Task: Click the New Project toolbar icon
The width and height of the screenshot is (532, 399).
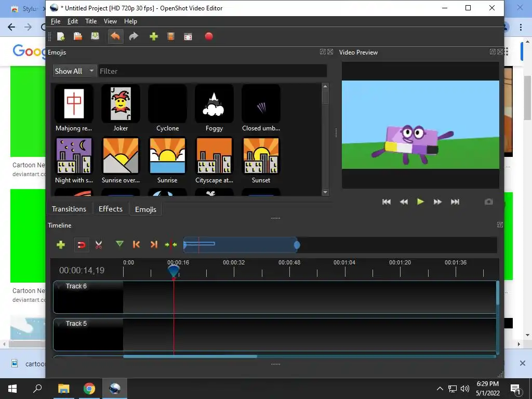Action: click(x=61, y=36)
